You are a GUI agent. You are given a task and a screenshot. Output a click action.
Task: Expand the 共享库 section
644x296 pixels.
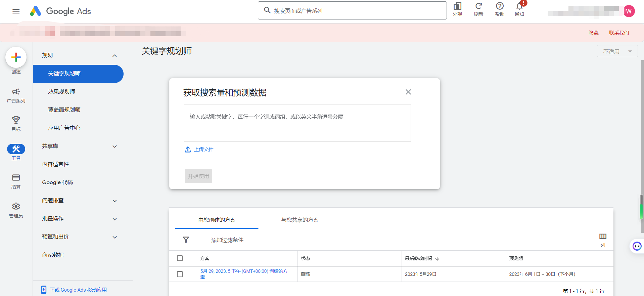click(114, 146)
